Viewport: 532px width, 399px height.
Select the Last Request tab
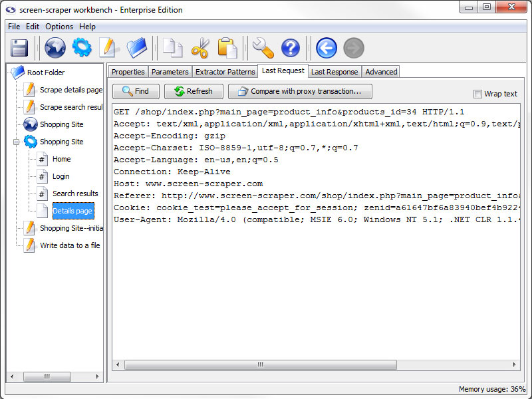point(283,70)
